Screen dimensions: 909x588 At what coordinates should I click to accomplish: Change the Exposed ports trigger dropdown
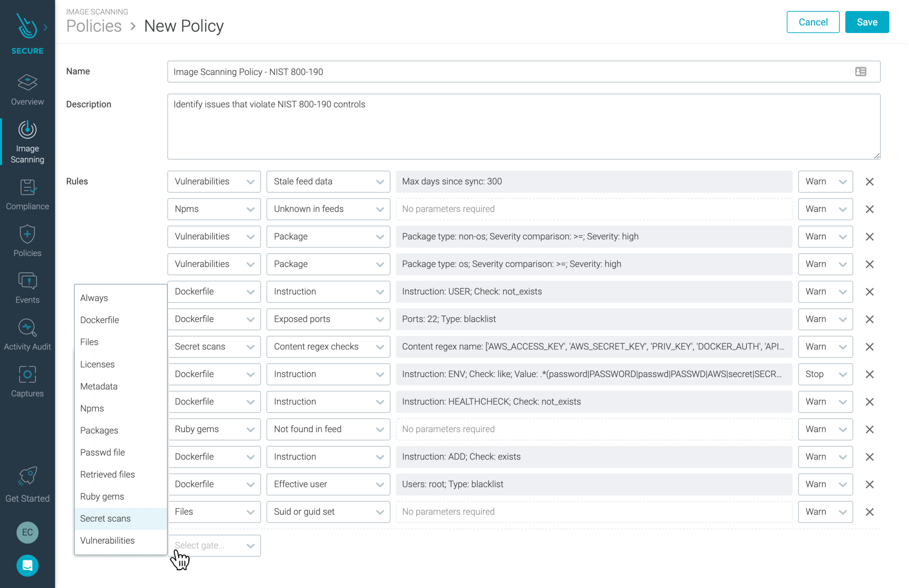pos(328,319)
